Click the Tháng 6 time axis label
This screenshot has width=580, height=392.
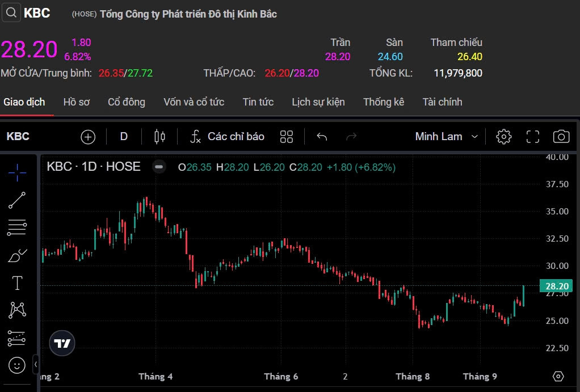[281, 377]
